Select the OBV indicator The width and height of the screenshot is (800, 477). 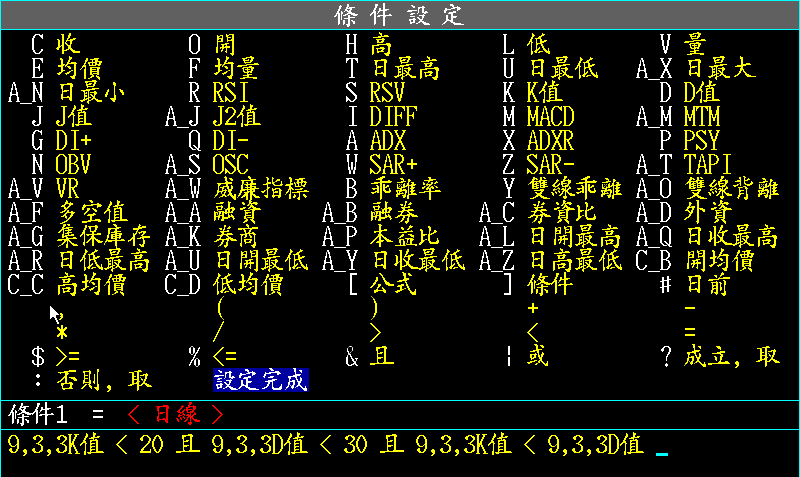pyautogui.click(x=74, y=164)
